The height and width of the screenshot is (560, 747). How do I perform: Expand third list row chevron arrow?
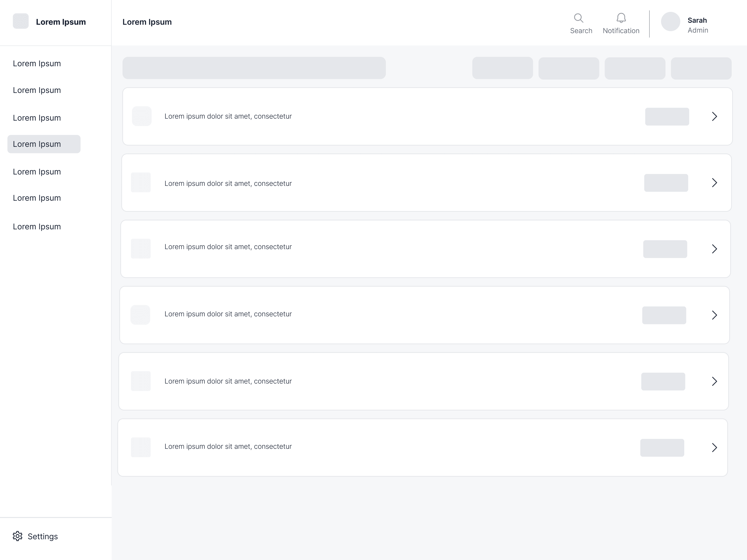pos(714,249)
